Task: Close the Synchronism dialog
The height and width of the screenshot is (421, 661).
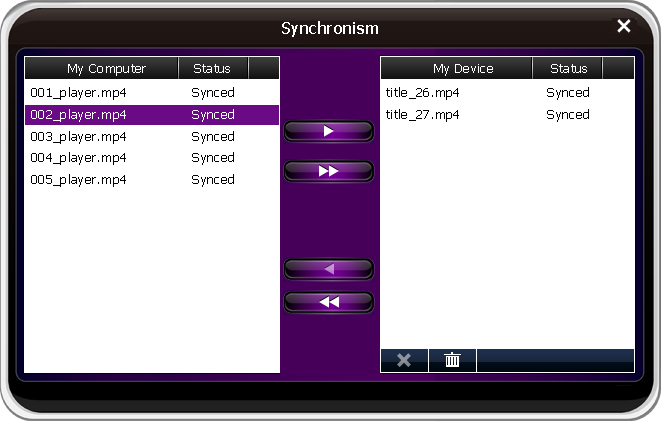Action: click(624, 27)
